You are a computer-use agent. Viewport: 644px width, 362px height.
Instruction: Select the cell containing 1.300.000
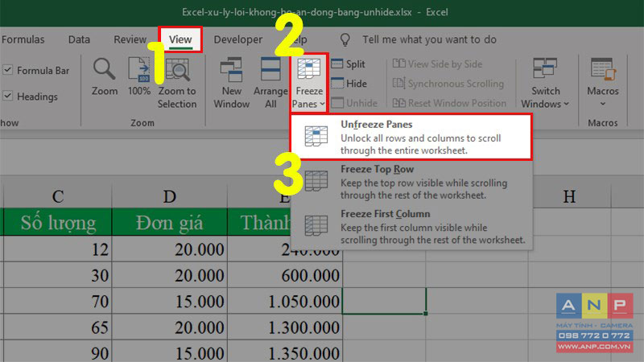click(x=285, y=327)
